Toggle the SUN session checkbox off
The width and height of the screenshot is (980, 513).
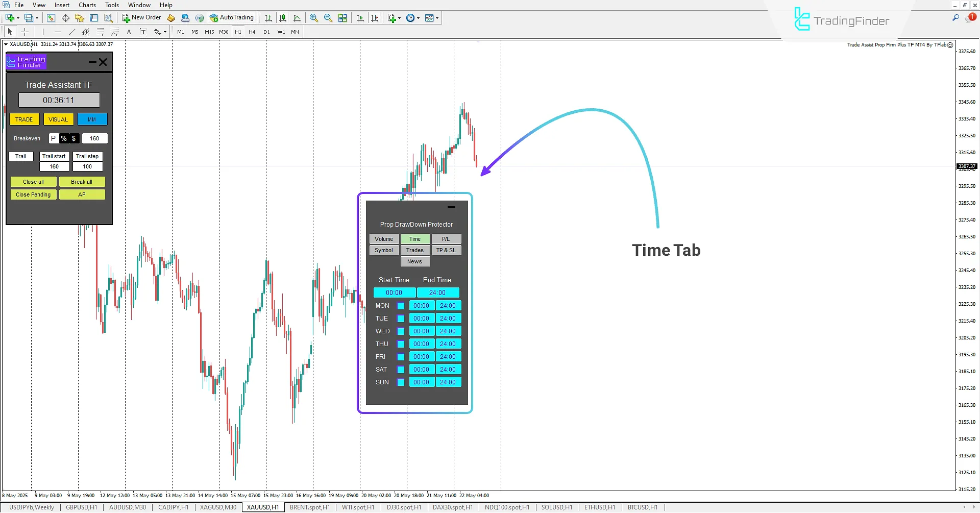[x=401, y=382]
